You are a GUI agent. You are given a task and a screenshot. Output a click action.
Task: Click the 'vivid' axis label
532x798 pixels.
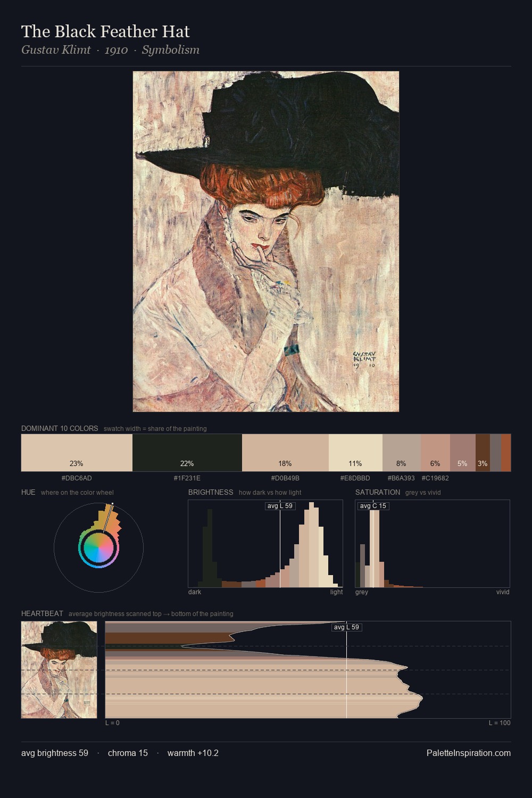(x=503, y=592)
